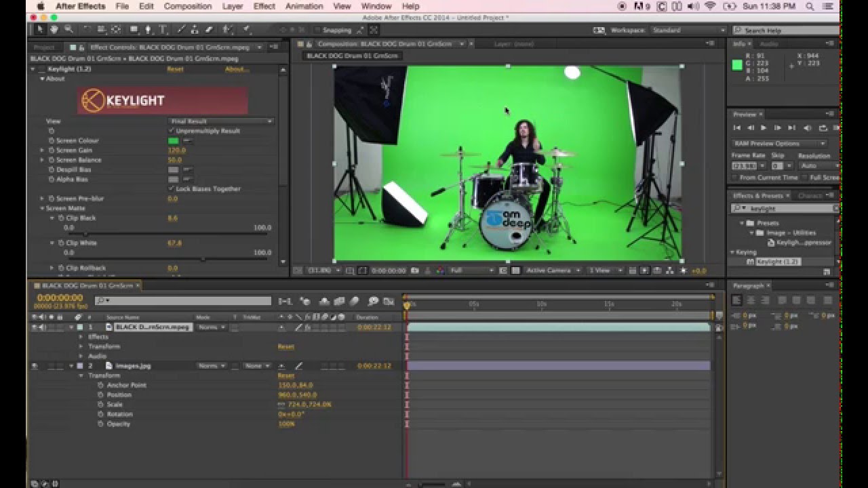The height and width of the screenshot is (488, 868).
Task: Hide the BLACK DOG mpeg layer video
Action: (x=34, y=327)
